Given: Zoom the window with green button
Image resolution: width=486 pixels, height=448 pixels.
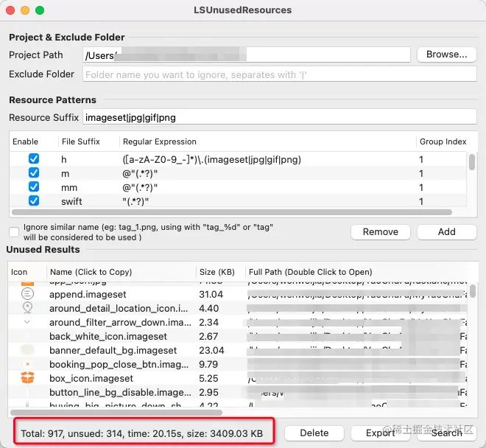Looking at the screenshot, I should click(x=40, y=10).
